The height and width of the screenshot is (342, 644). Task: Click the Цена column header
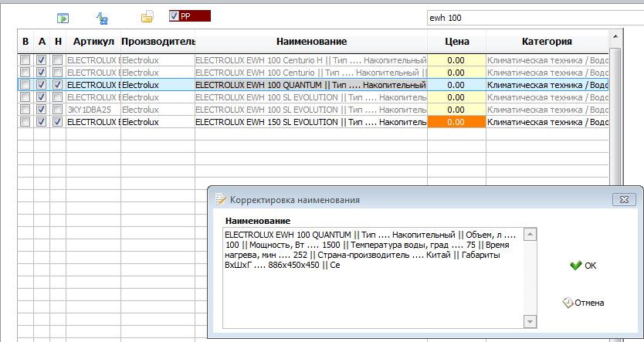456,42
